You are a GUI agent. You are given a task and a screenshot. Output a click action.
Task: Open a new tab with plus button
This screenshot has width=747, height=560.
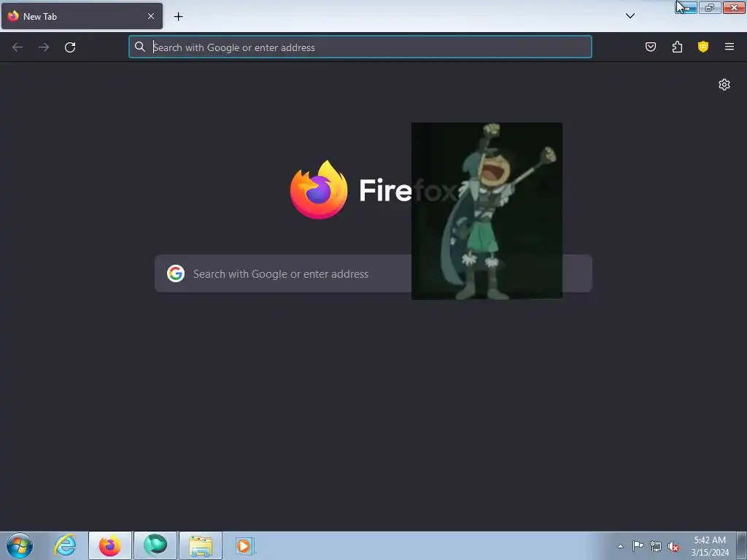[178, 17]
